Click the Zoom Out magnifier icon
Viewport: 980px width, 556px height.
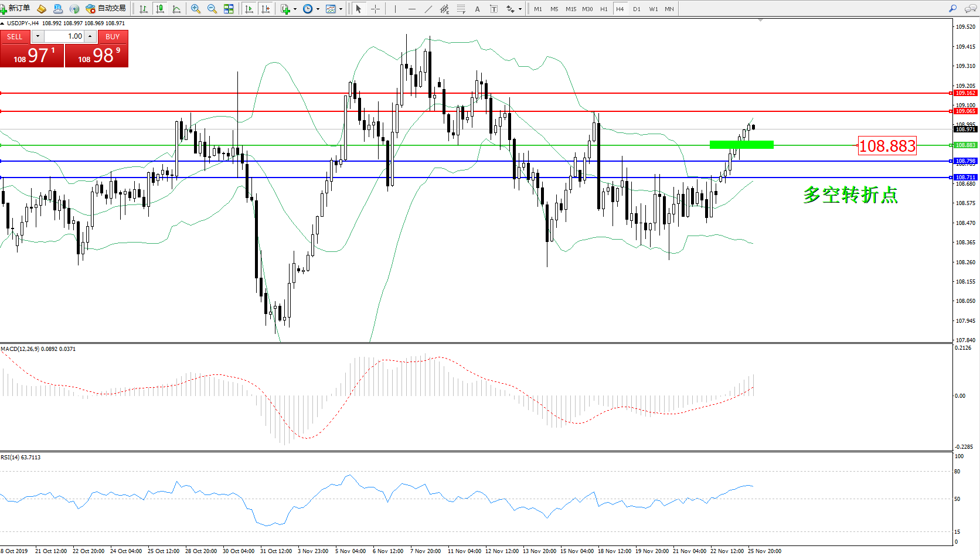point(212,9)
